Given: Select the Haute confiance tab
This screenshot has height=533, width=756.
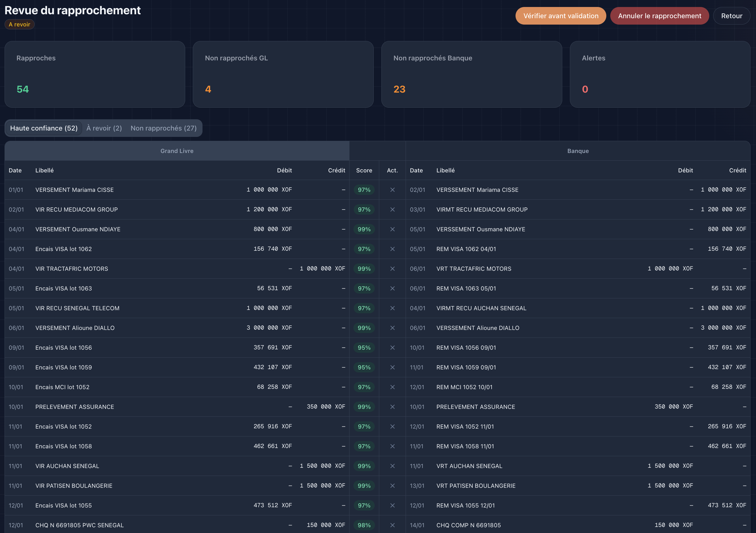Looking at the screenshot, I should coord(43,128).
